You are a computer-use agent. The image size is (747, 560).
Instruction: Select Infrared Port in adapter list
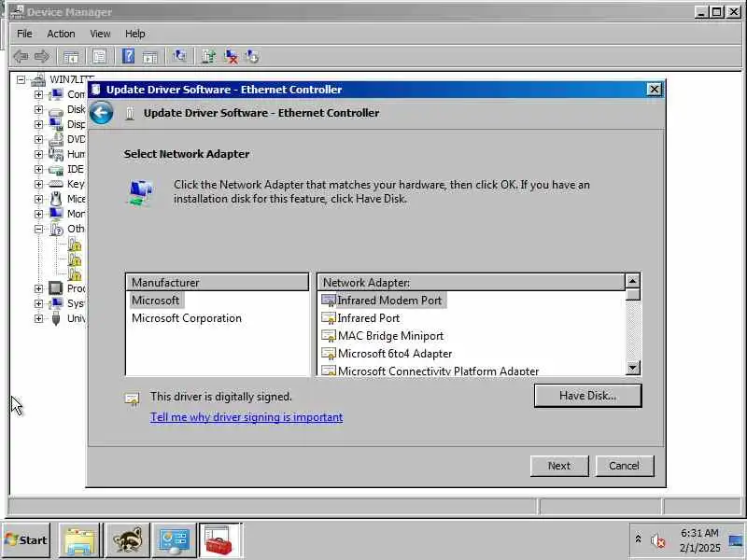361,318
